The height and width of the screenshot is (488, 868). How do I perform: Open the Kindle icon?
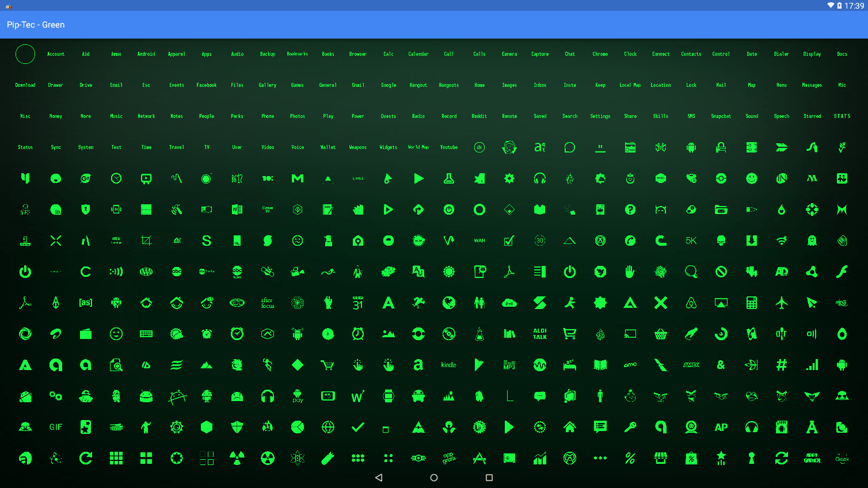[449, 365]
